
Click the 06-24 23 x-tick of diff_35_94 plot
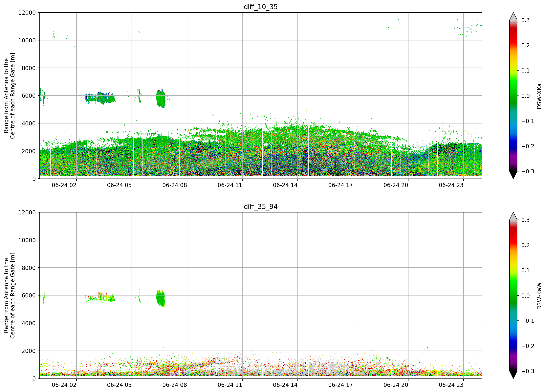(451, 385)
